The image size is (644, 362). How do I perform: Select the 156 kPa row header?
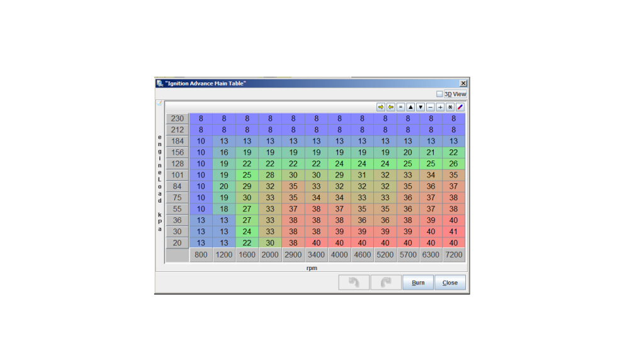(178, 152)
